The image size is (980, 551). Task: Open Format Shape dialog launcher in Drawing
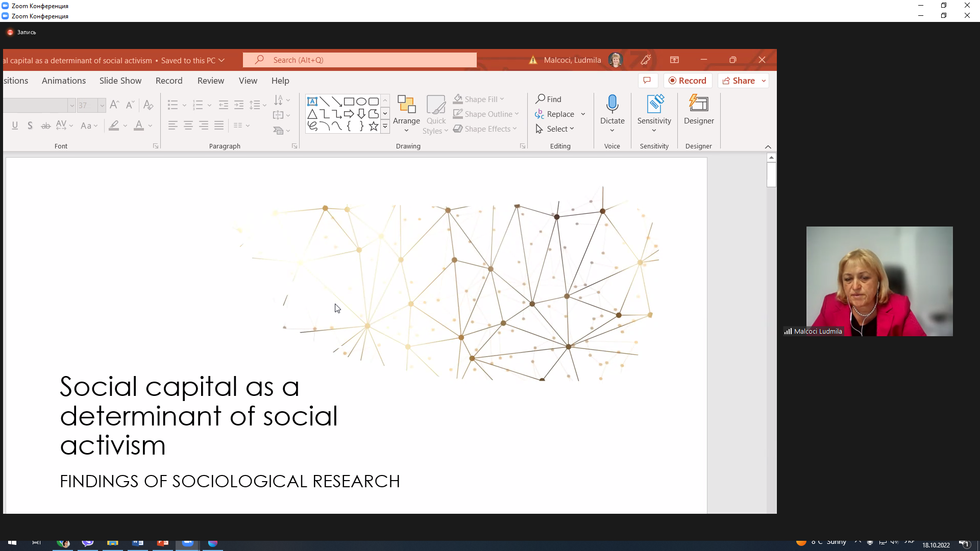coord(523,146)
